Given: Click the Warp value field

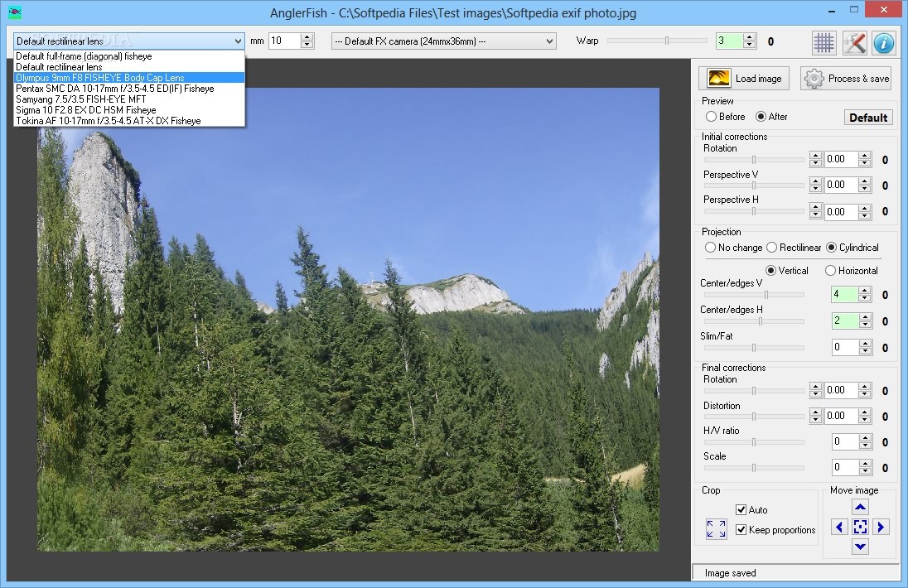Looking at the screenshot, I should point(730,41).
